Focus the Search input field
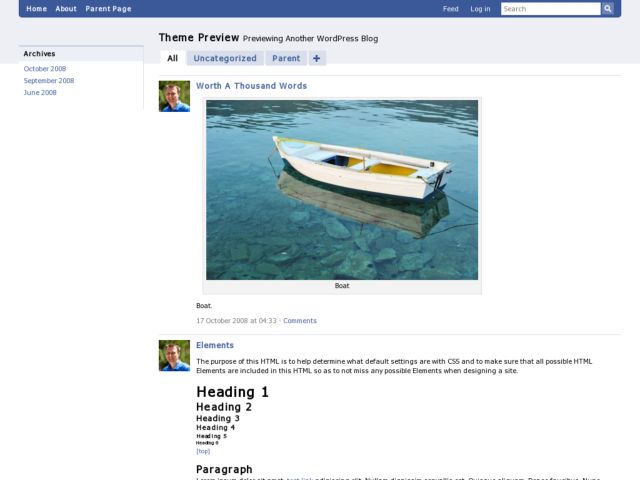Image resolution: width=640 pixels, height=480 pixels. 551,9
